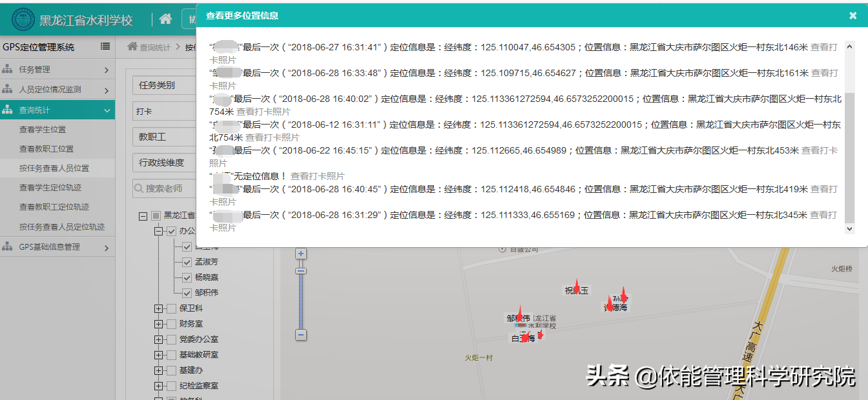Check the 保卫科 checkbox

tap(172, 308)
